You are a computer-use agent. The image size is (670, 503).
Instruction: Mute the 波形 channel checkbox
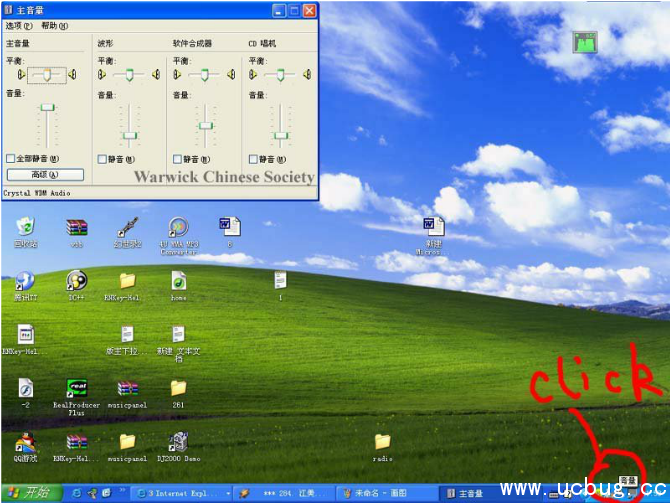(x=102, y=159)
